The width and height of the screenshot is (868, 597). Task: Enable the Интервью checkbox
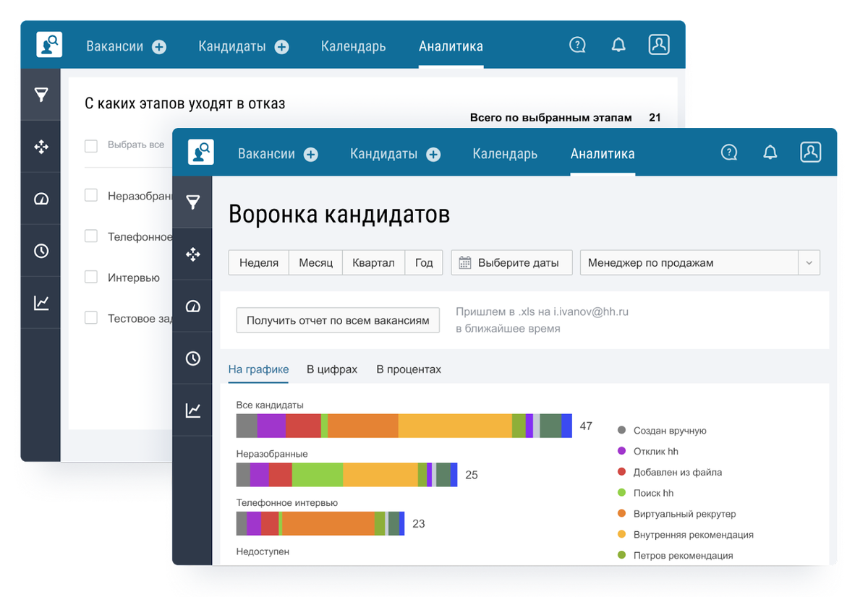91,277
